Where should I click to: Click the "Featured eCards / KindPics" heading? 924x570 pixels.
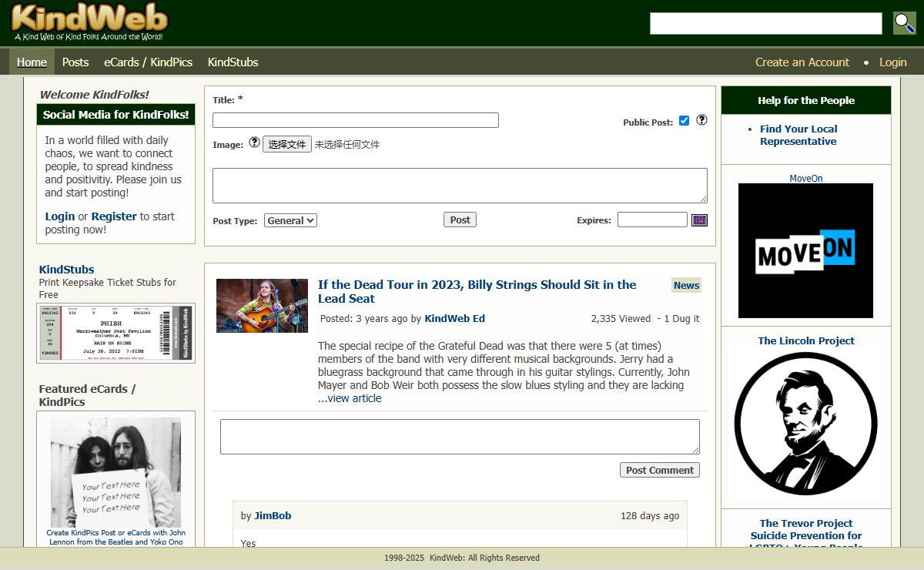coord(88,395)
